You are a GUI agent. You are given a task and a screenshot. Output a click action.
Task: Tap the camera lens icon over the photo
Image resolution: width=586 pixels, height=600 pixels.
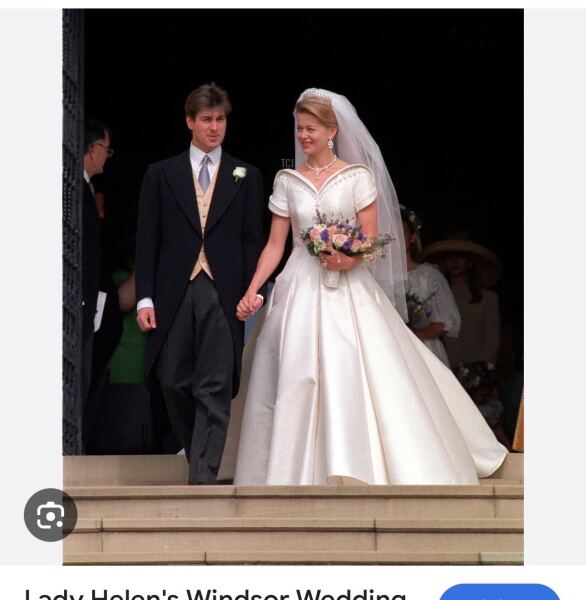click(x=50, y=515)
